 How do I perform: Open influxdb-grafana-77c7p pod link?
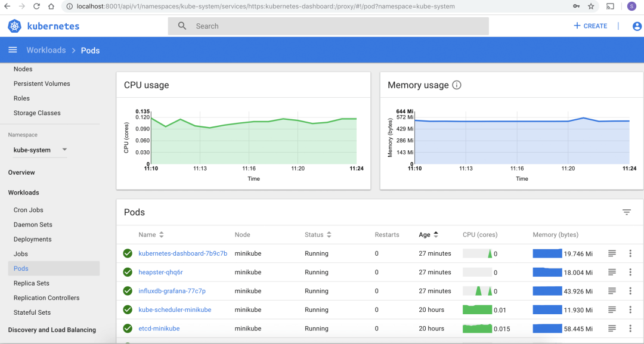(172, 290)
